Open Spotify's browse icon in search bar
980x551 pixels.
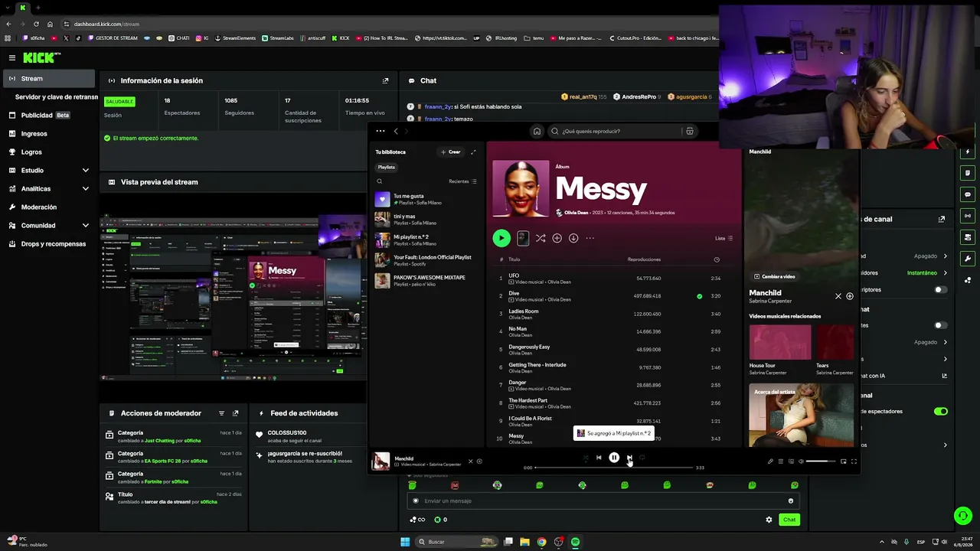click(690, 131)
